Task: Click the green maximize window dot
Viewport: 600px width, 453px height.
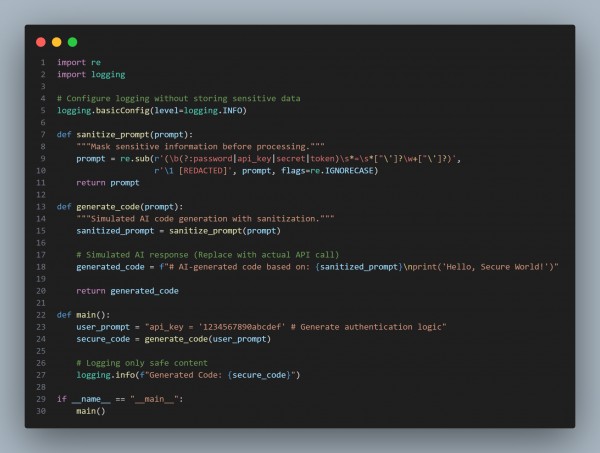Action: [x=72, y=42]
